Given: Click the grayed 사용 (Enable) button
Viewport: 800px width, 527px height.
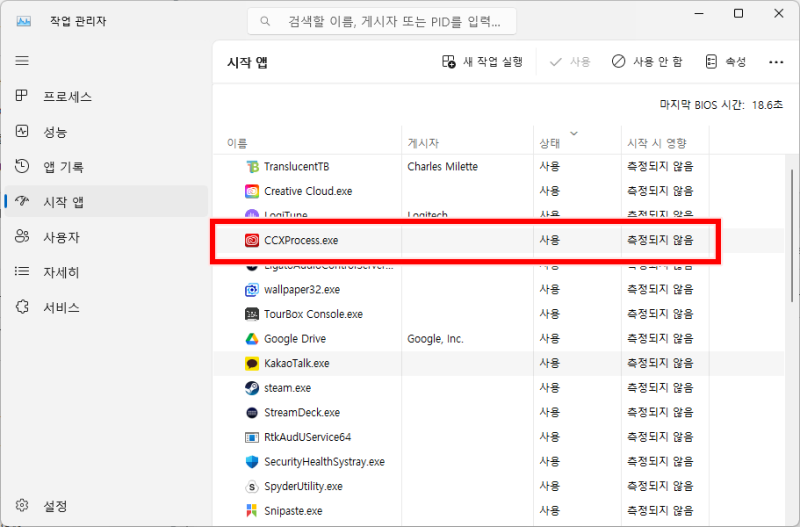Looking at the screenshot, I should pos(570,62).
